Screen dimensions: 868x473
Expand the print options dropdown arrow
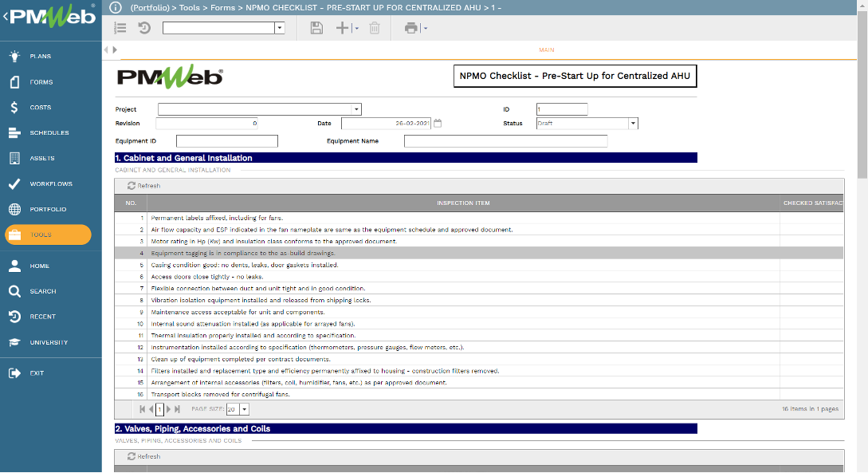425,28
